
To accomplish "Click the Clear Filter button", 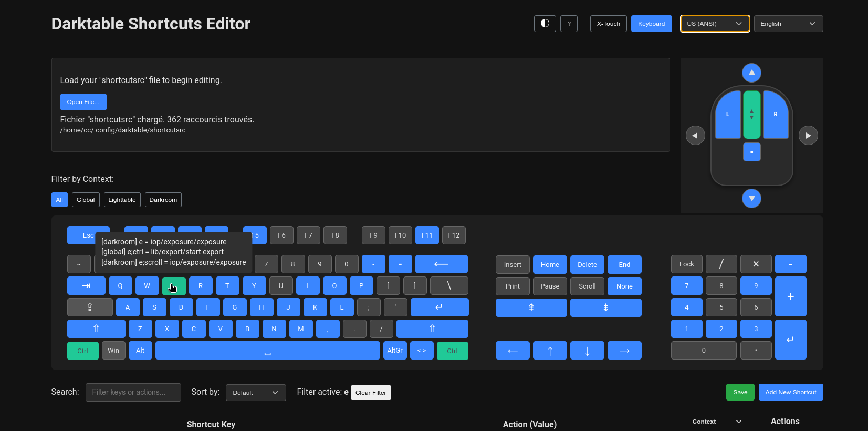I will click(x=371, y=393).
